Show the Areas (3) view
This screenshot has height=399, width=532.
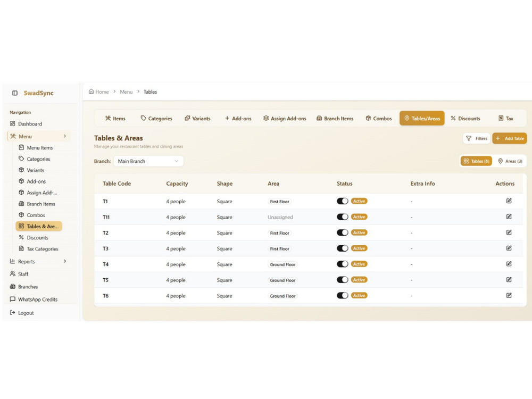point(510,161)
